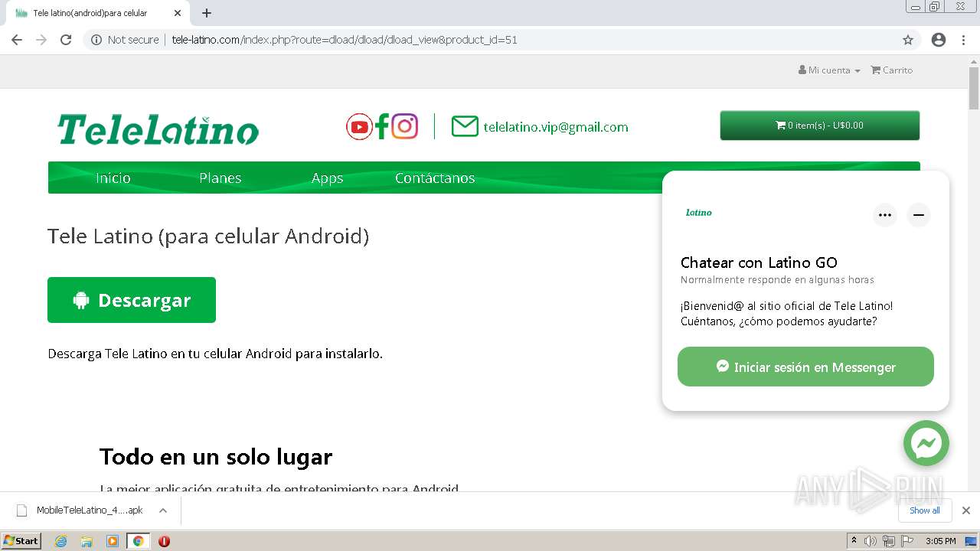Expand MobileTeleLatino apk download options

pos(163,510)
